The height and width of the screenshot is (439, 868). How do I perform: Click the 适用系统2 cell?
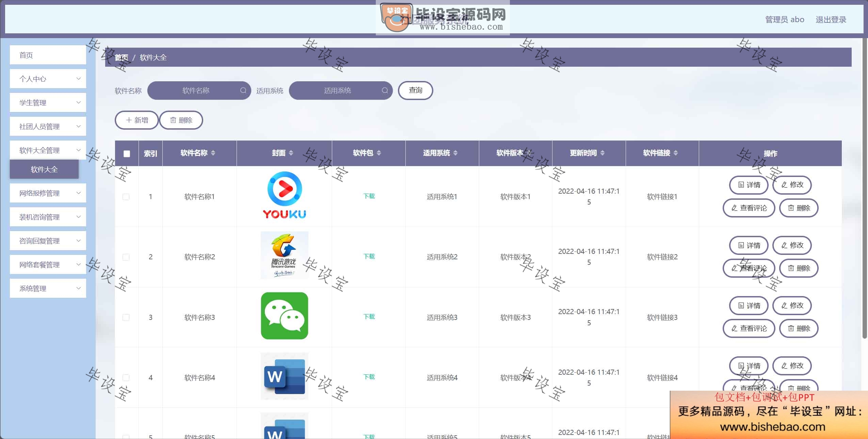point(442,257)
